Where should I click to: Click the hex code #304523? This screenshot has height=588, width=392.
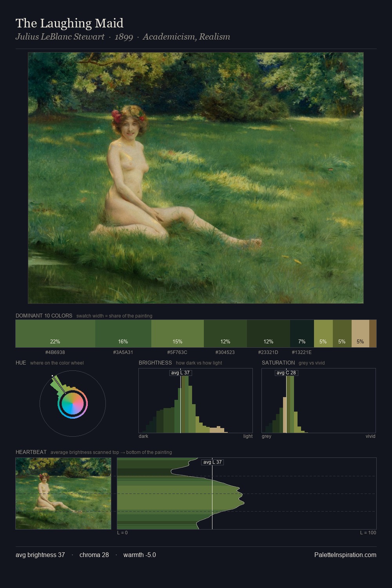pyautogui.click(x=225, y=352)
